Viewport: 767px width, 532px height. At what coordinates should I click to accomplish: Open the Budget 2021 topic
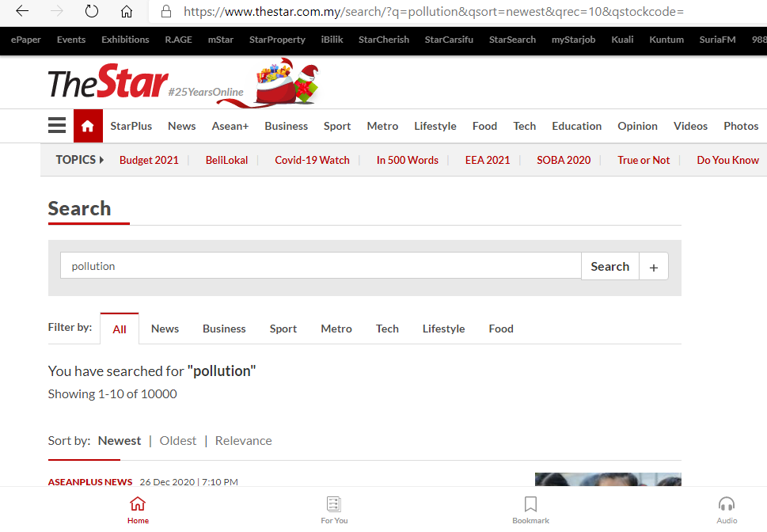[149, 160]
